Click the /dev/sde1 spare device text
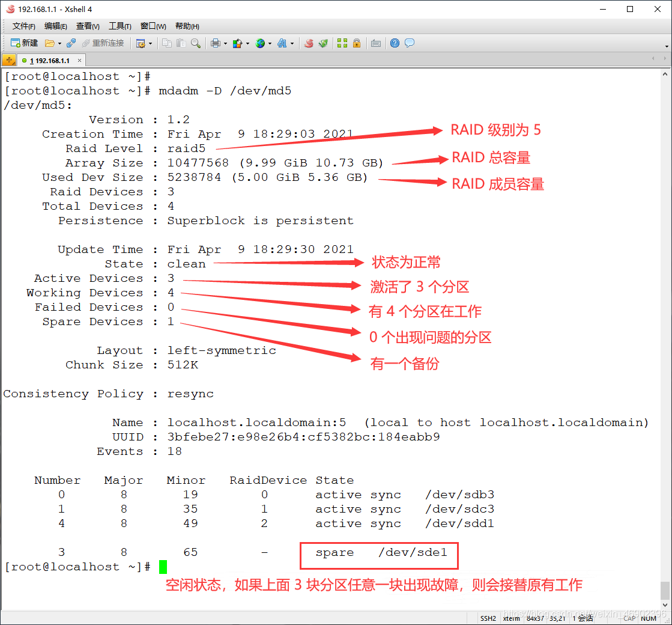The height and width of the screenshot is (625, 672). coord(413,552)
